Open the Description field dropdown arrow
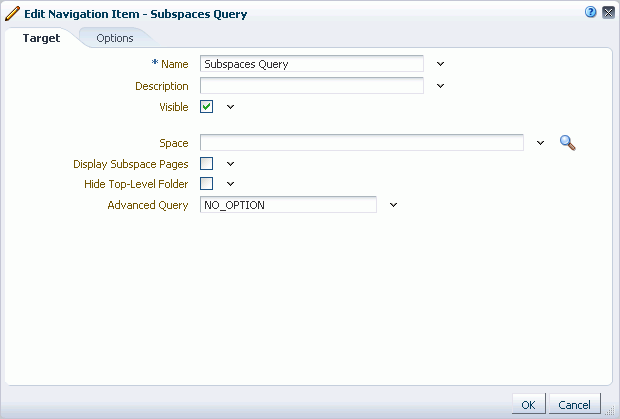This screenshot has height=419, width=620. pyautogui.click(x=440, y=86)
